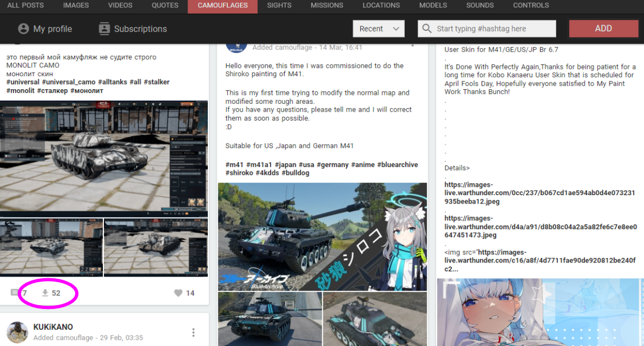The width and height of the screenshot is (644, 346).
Task: Open the Shiroko M41 lower-right thumbnail
Action: point(375,319)
